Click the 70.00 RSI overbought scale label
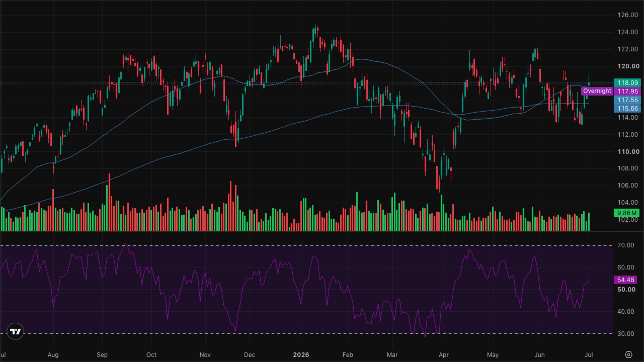Image resolution: width=644 pixels, height=362 pixels. (x=626, y=245)
